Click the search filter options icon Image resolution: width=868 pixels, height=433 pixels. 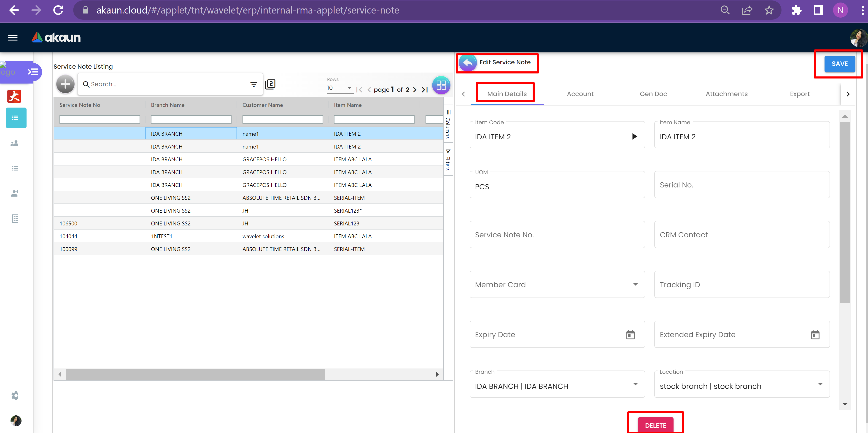[x=254, y=84]
